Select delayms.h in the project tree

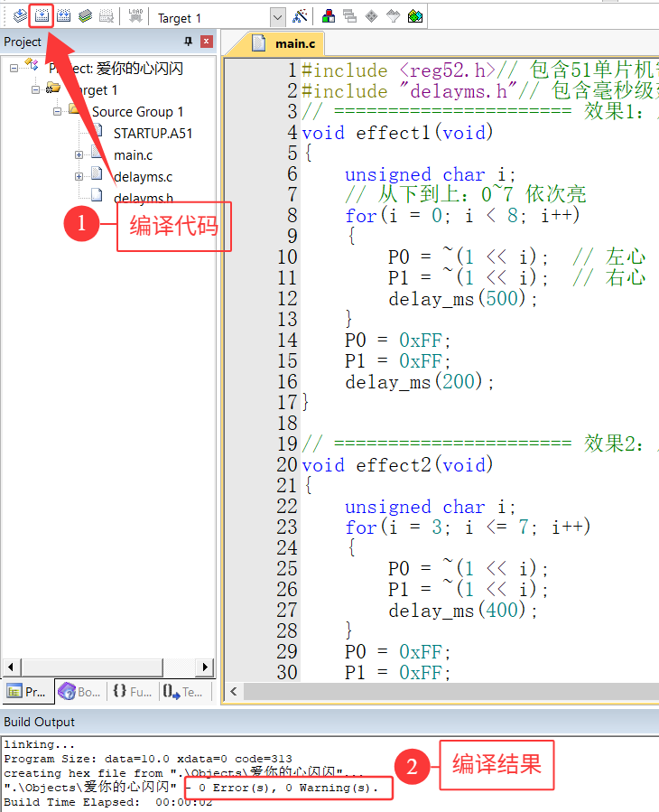click(144, 199)
